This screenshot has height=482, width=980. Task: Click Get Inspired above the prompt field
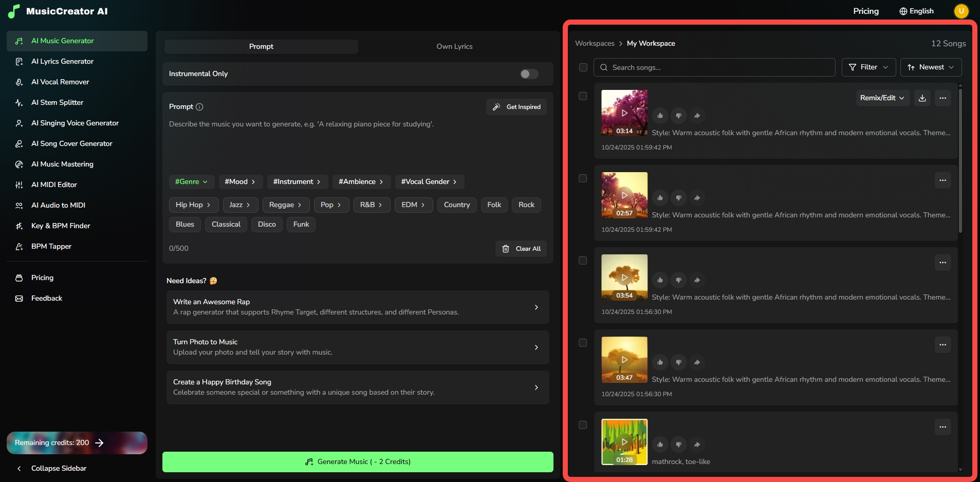[x=516, y=107]
